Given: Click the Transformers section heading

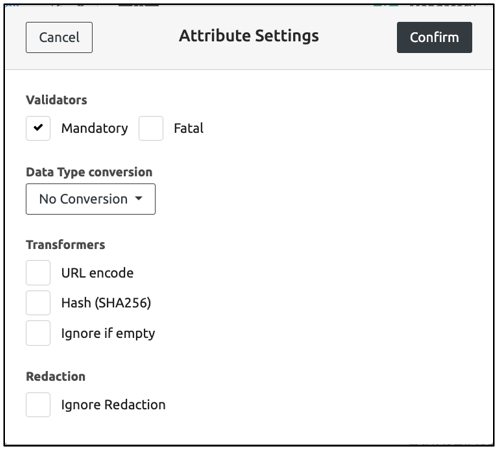Looking at the screenshot, I should 65,245.
